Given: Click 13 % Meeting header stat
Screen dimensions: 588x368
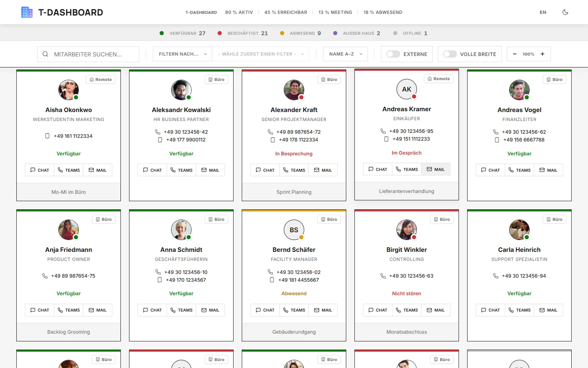Looking at the screenshot, I should click(x=335, y=12).
